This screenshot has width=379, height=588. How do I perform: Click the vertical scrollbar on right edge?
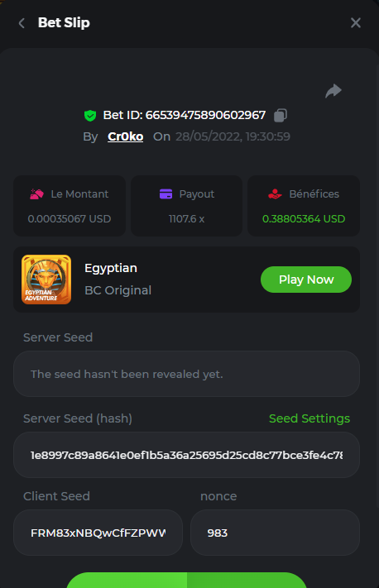(x=377, y=285)
